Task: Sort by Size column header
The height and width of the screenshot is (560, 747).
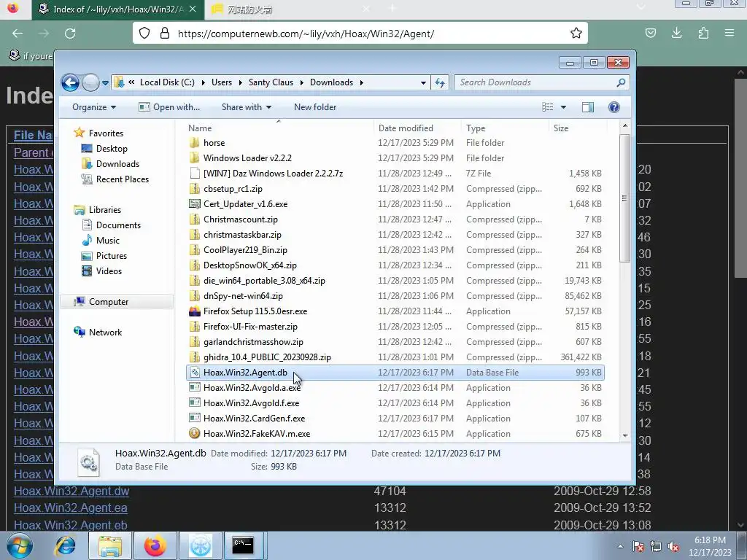Action: coord(578,128)
